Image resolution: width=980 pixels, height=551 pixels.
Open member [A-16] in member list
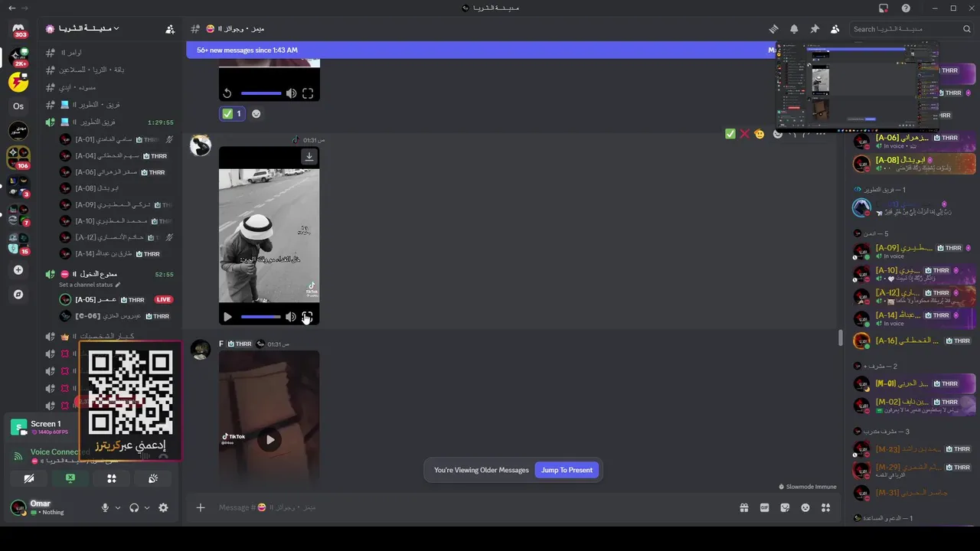913,341
